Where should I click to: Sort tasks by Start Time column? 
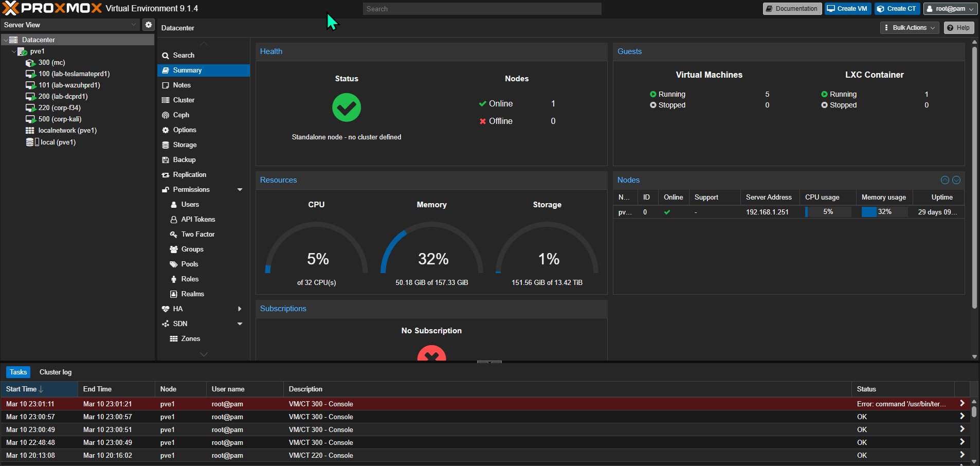pos(39,389)
